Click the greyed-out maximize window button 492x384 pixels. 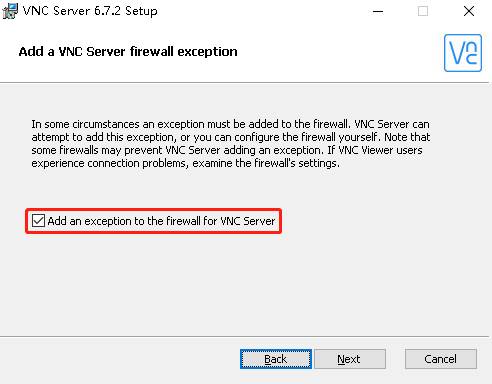pos(423,11)
